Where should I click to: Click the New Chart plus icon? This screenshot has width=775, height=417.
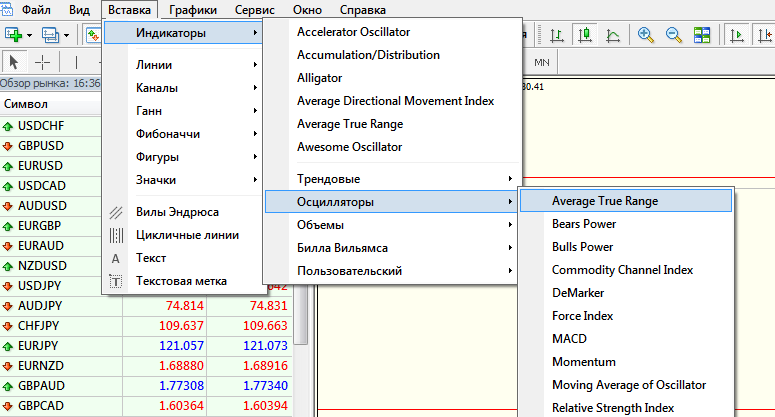[13, 35]
